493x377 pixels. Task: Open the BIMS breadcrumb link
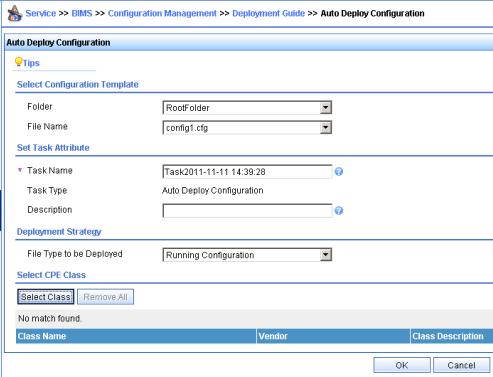pos(82,13)
